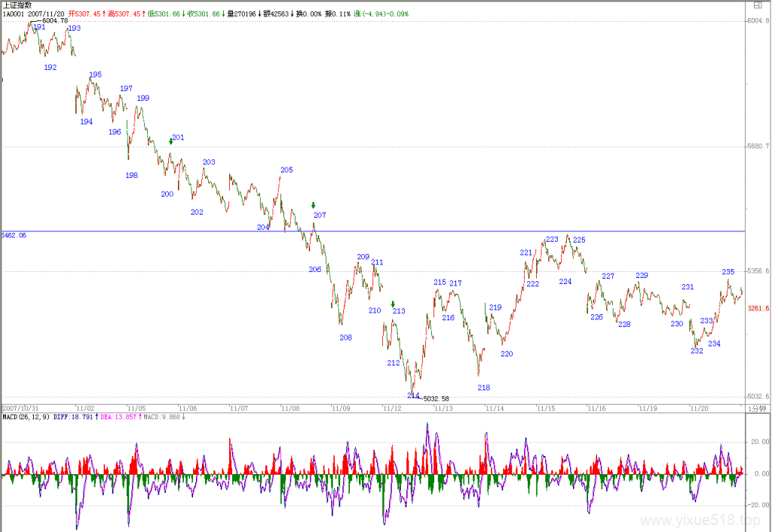The image size is (772, 532).
Task: Click wave label 235 marker
Action: click(x=728, y=272)
